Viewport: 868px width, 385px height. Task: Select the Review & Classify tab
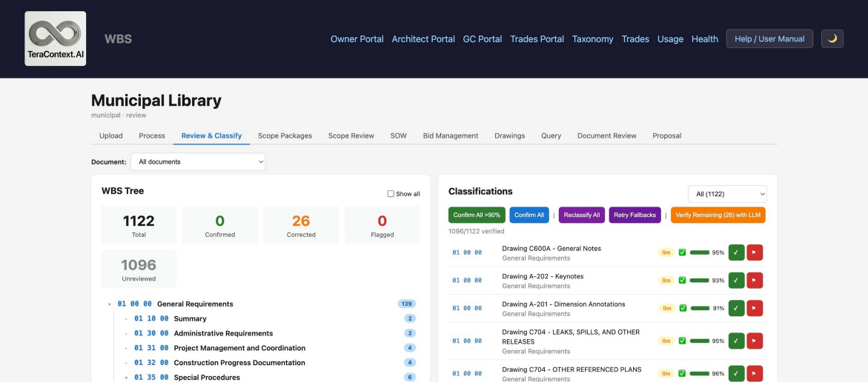(211, 135)
